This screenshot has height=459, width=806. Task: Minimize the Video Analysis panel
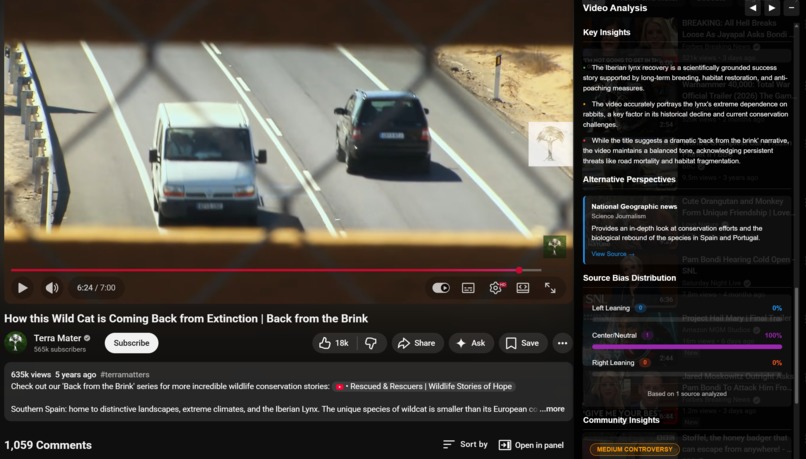791,8
